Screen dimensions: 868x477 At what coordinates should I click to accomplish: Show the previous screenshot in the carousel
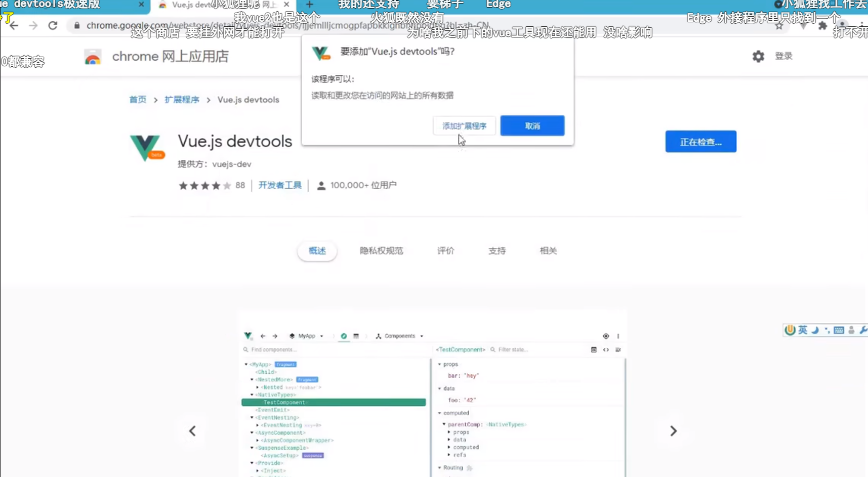pos(192,431)
